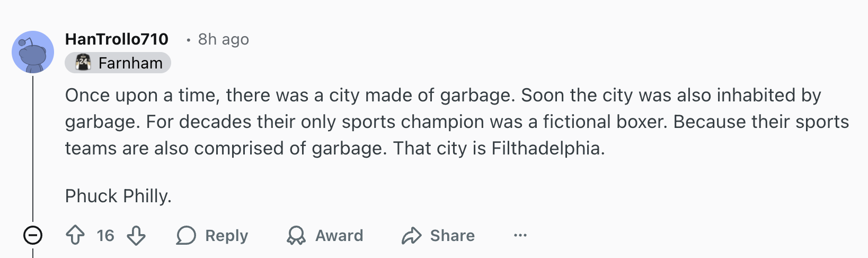Click the "8h ago" timestamp permalink

tap(223, 39)
